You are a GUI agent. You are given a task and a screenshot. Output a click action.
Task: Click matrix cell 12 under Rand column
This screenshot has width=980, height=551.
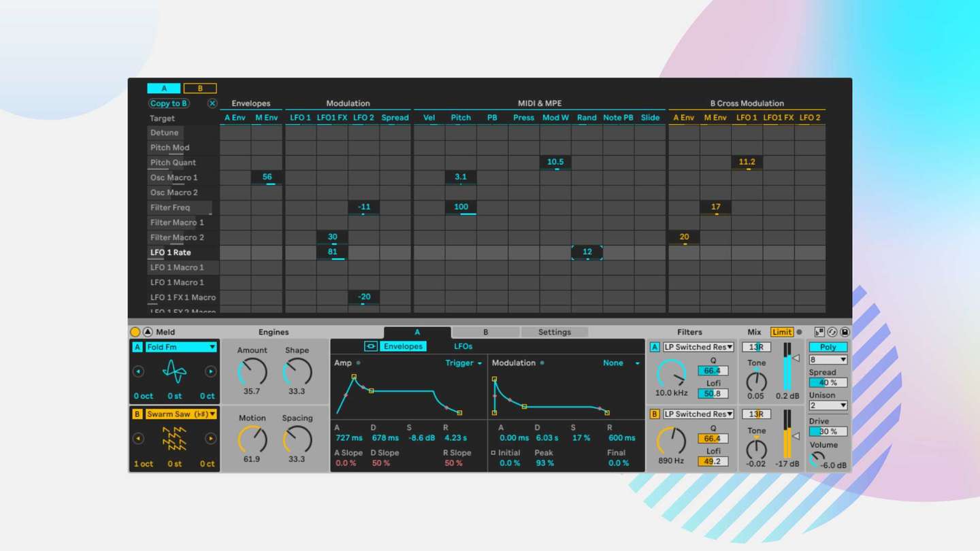point(587,252)
